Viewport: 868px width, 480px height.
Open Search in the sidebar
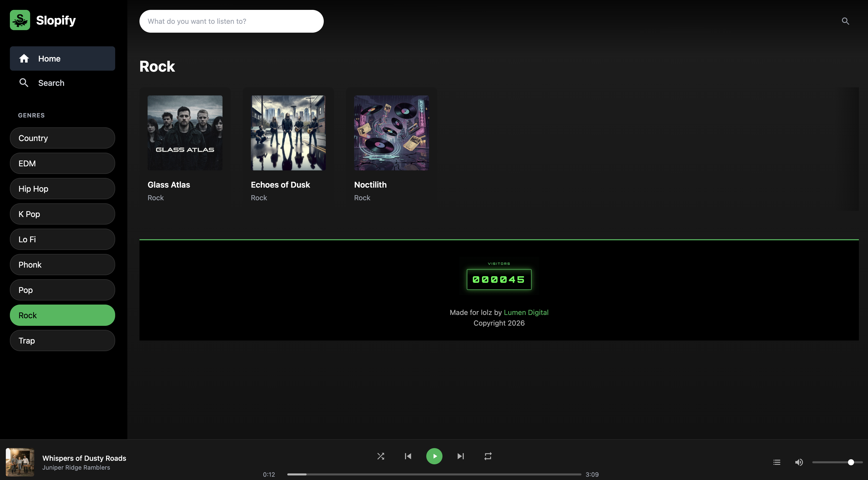point(62,83)
